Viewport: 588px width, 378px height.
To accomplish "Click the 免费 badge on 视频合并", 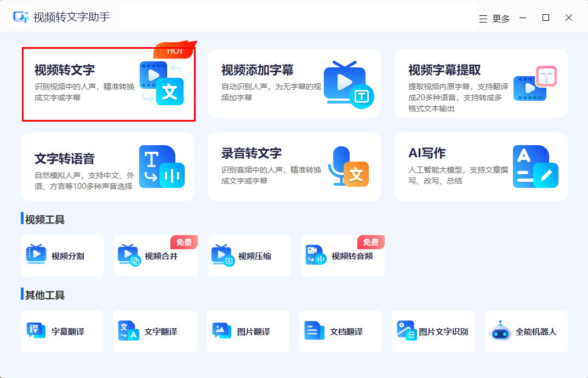I will coord(184,242).
